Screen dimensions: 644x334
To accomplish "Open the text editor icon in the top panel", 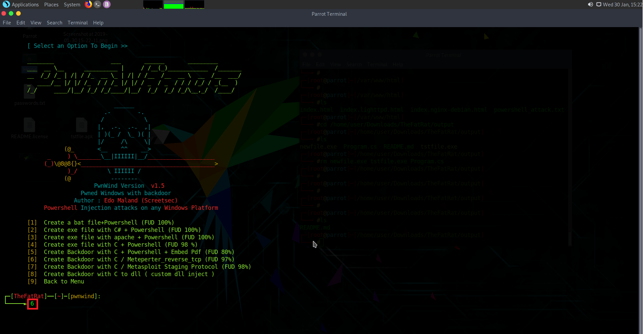I will pos(107,4).
